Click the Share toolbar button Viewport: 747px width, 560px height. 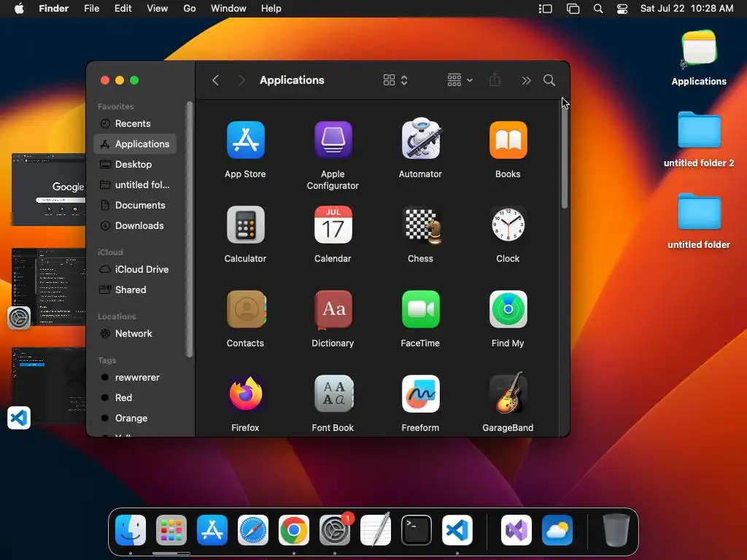coord(495,79)
